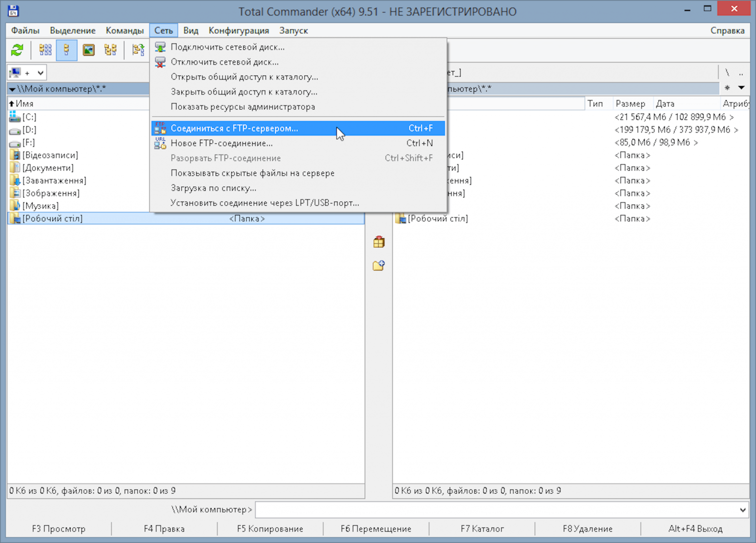
Task: Open the left panel drive selector dropdown
Action: [40, 73]
